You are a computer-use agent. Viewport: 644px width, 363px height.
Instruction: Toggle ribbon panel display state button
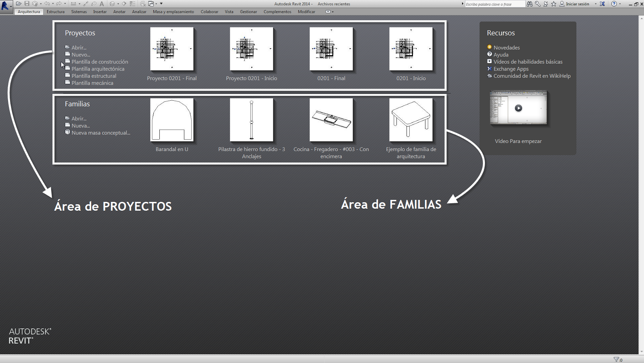pyautogui.click(x=328, y=12)
